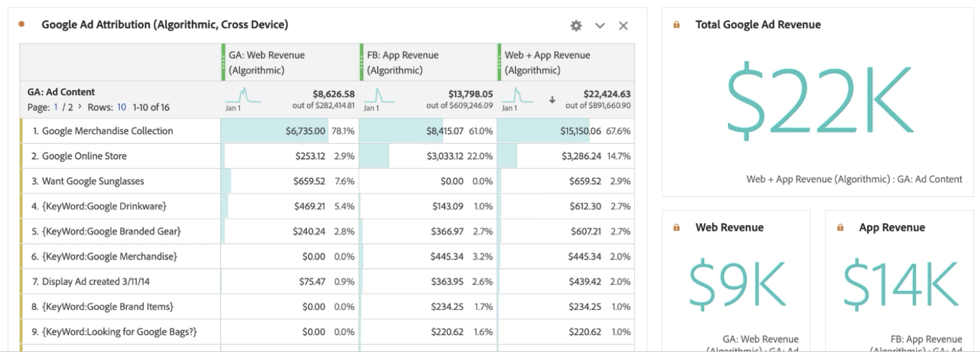Click the sort arrow in Web + App Revenue column
The height and width of the screenshot is (352, 980).
pos(552,99)
